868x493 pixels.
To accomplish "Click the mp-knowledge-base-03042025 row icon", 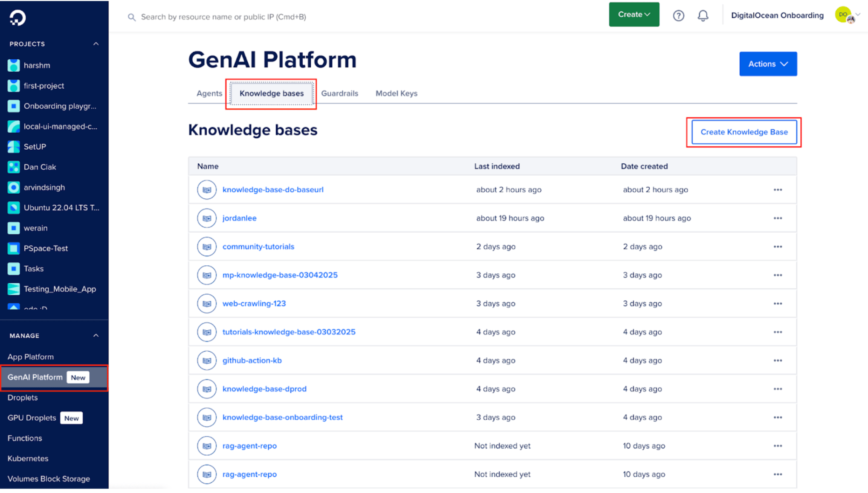I will click(207, 275).
